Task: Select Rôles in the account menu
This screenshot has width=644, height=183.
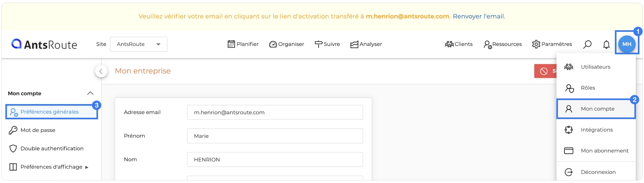Action: 596,88
